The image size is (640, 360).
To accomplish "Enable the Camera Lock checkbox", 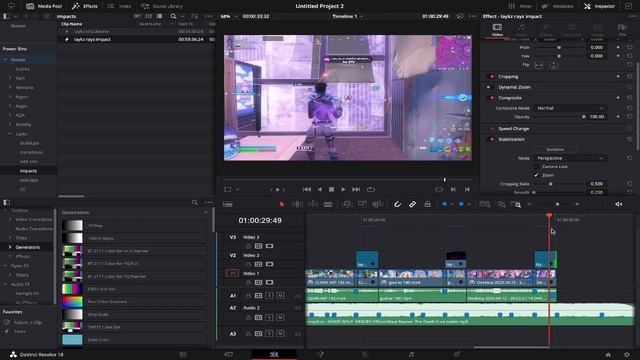I will pyautogui.click(x=536, y=167).
